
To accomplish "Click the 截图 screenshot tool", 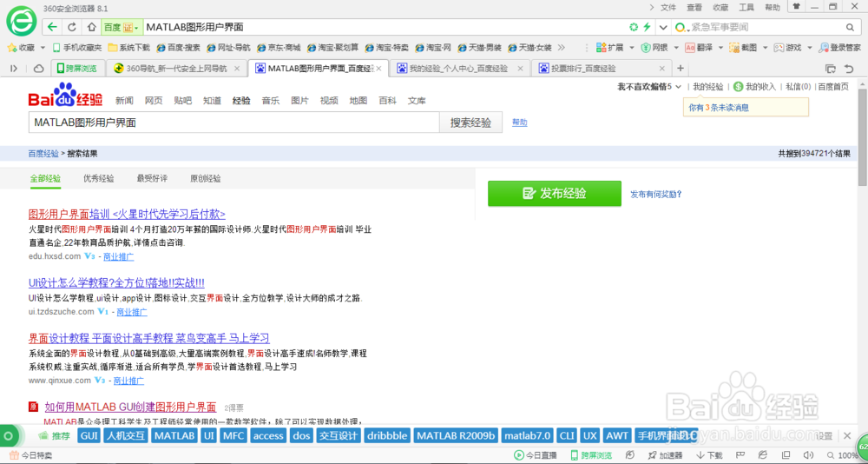I will coord(743,48).
